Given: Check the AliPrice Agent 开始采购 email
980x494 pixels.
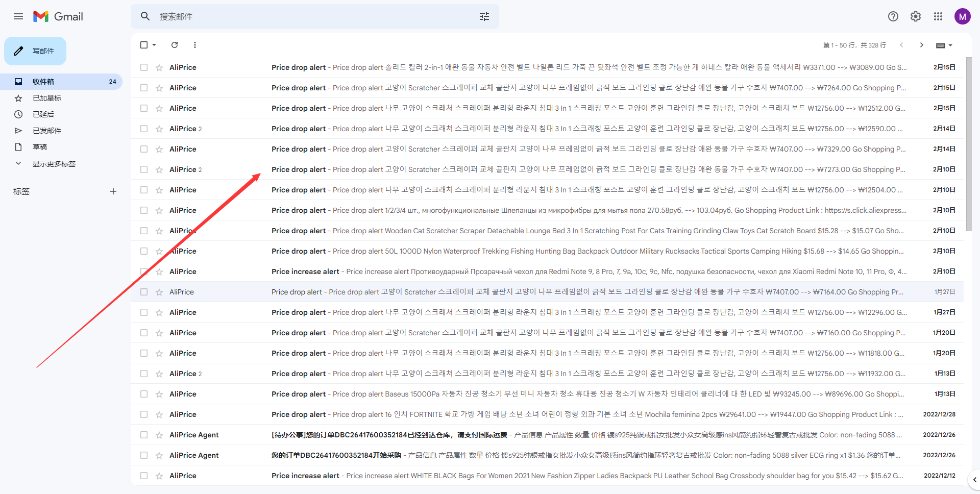Looking at the screenshot, I should (144, 455).
